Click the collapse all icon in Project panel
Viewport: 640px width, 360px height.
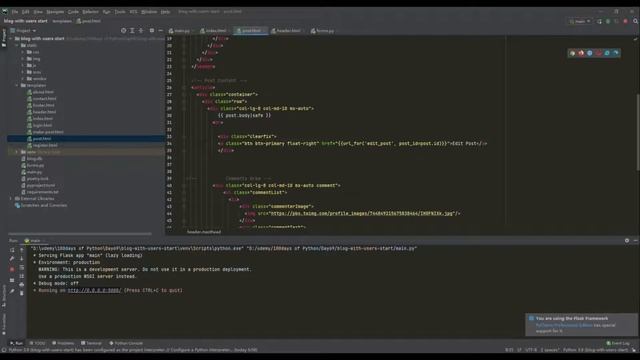[x=141, y=31]
